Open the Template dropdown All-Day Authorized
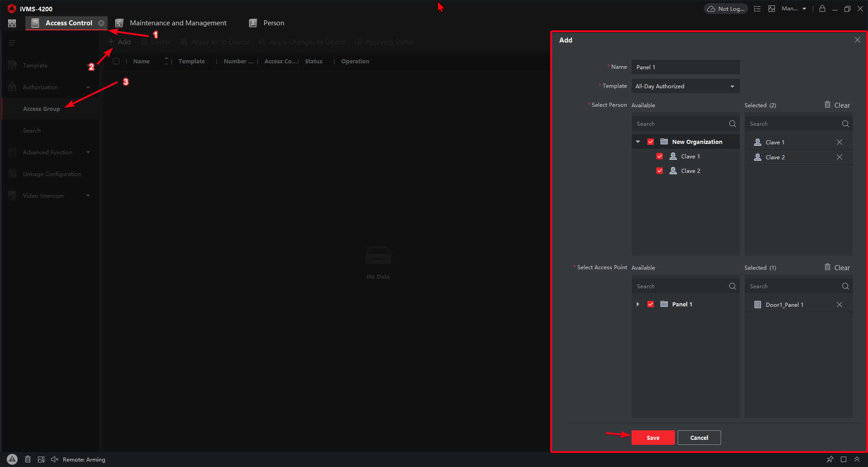The image size is (868, 467). pos(685,86)
